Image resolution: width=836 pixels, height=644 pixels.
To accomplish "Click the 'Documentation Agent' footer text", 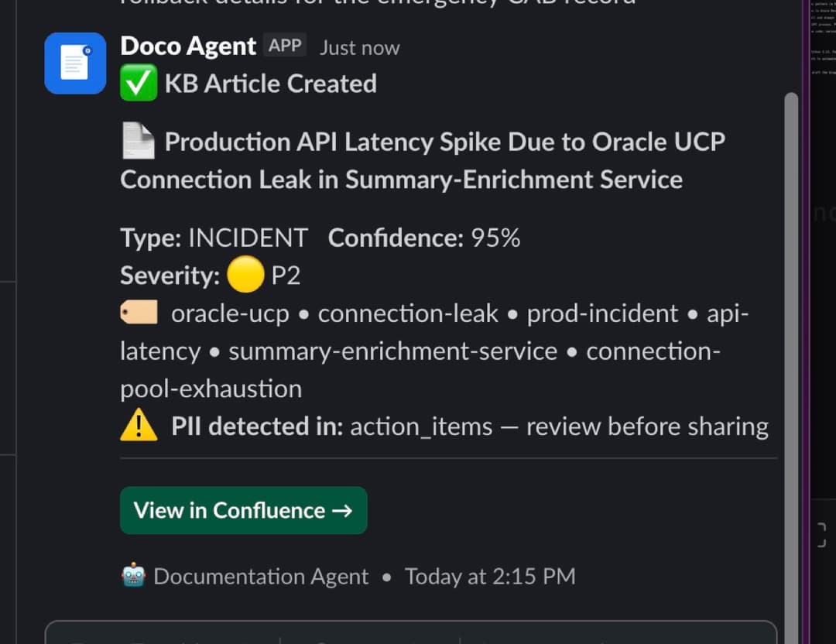I will pos(261,577).
